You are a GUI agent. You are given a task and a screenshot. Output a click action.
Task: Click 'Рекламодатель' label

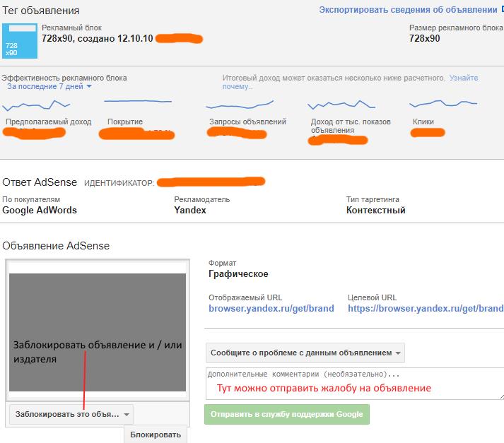202,199
